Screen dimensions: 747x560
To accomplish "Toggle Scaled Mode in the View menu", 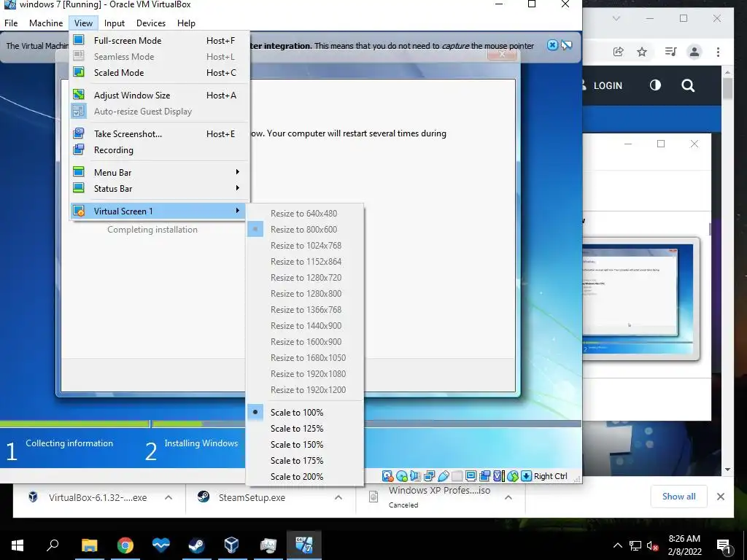I will point(160,72).
